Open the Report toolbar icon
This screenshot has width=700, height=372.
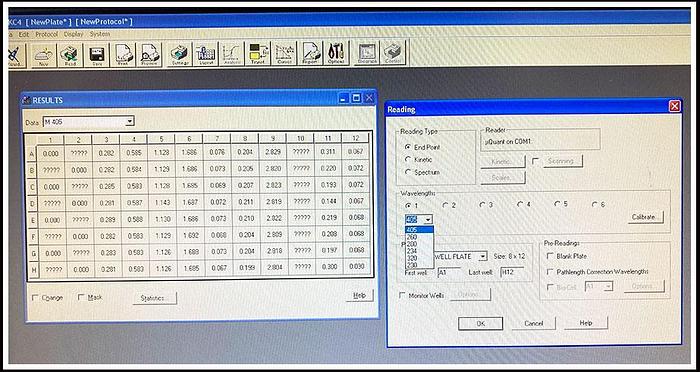click(x=310, y=54)
